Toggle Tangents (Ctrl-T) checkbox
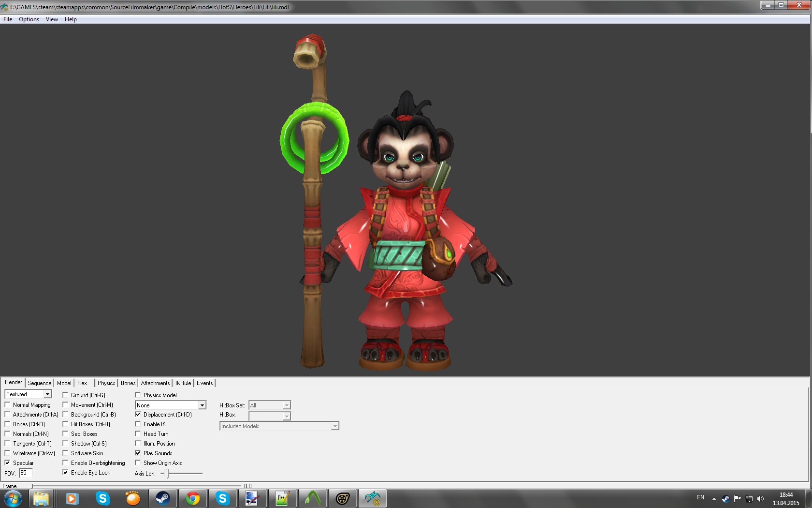This screenshot has width=812, height=508. 7,444
